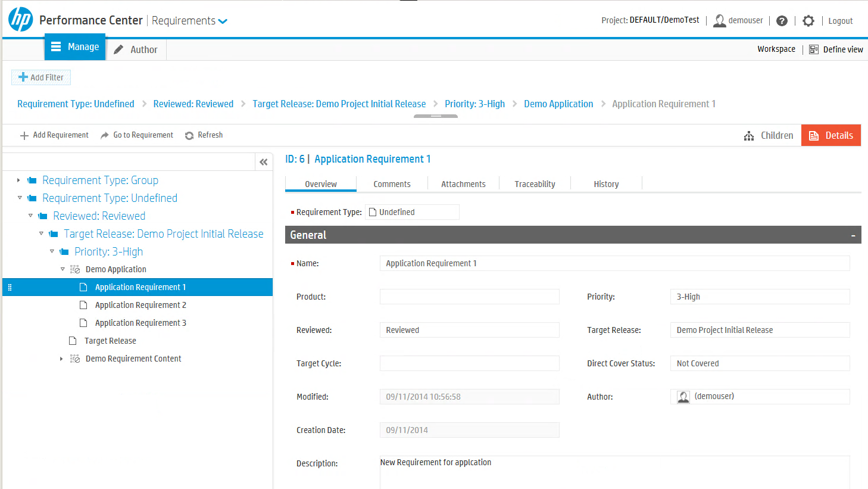868x489 pixels.
Task: Click the Add Requirement button
Action: point(54,135)
